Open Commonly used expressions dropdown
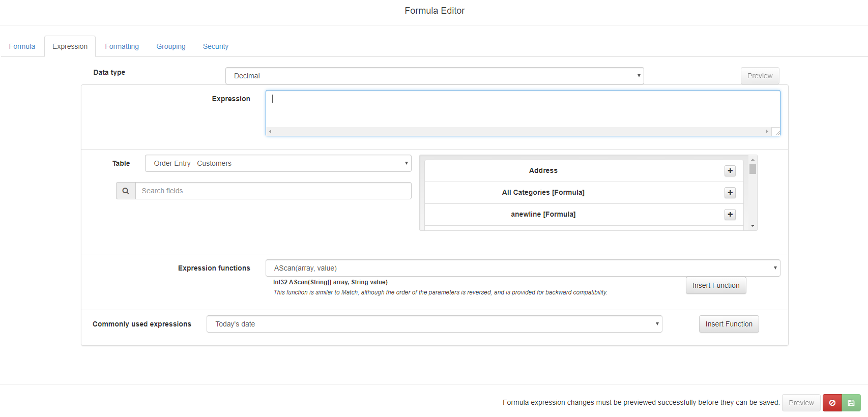 point(434,324)
